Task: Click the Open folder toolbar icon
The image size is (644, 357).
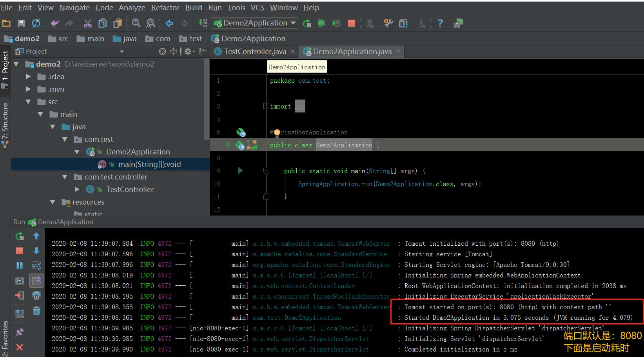Action: coord(6,23)
